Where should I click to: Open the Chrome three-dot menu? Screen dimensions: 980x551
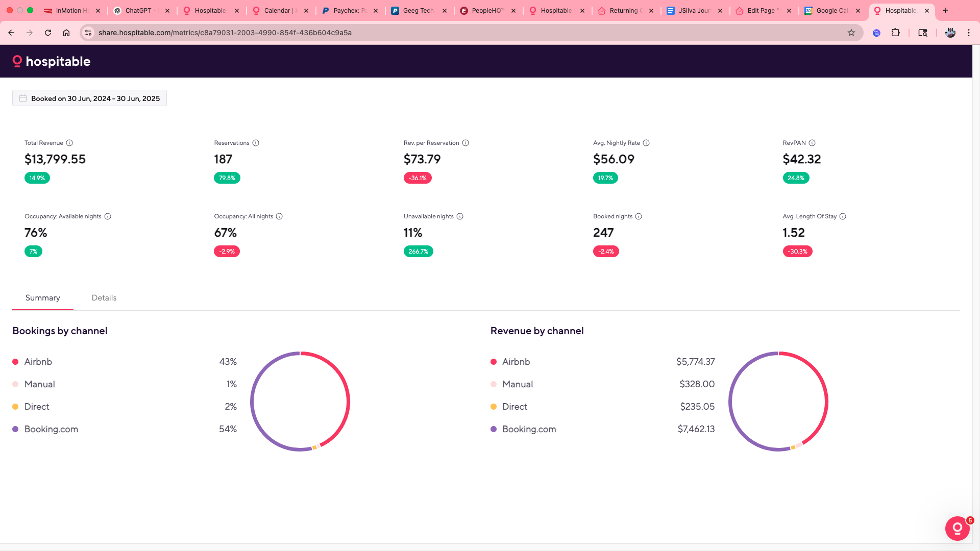pos(969,33)
